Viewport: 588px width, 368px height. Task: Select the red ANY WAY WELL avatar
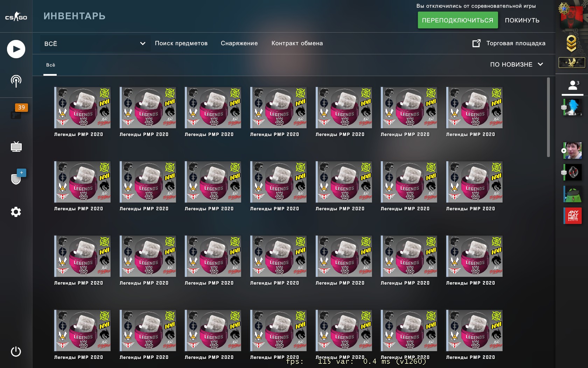tap(573, 216)
